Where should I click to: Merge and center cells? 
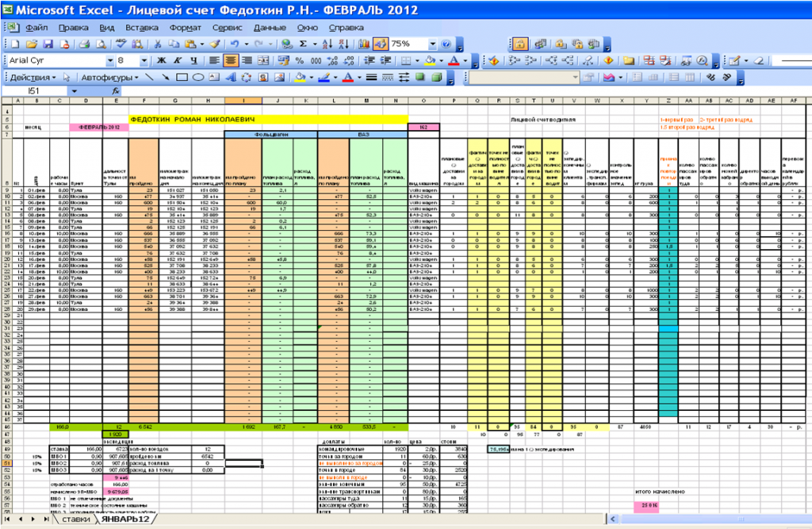point(263,60)
